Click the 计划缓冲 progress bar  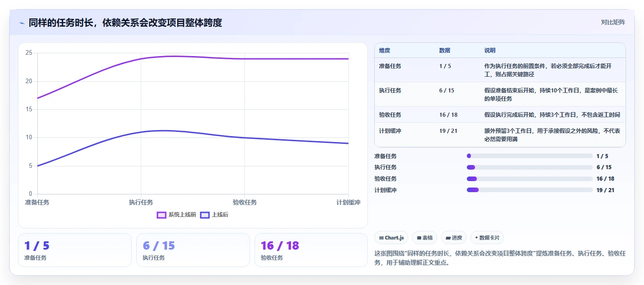pos(529,190)
